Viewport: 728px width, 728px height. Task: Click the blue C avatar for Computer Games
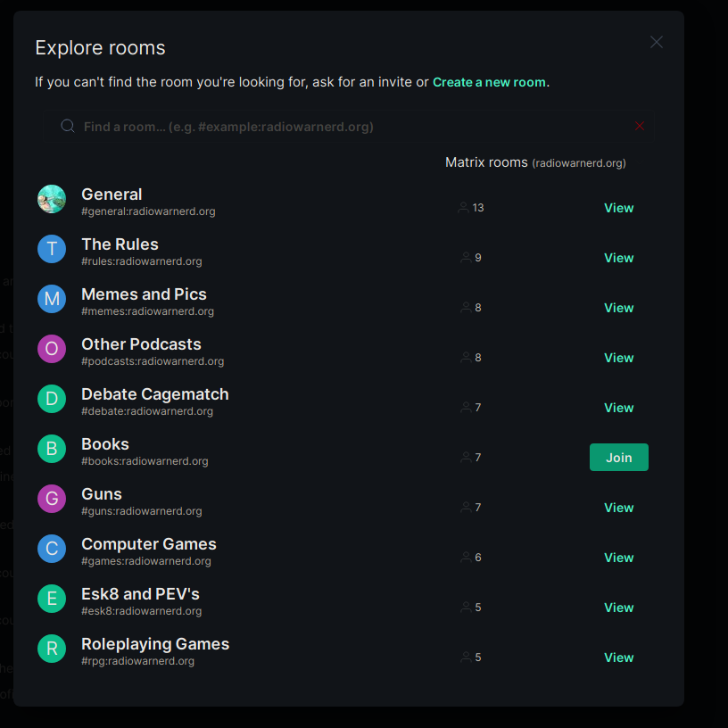[x=52, y=549]
